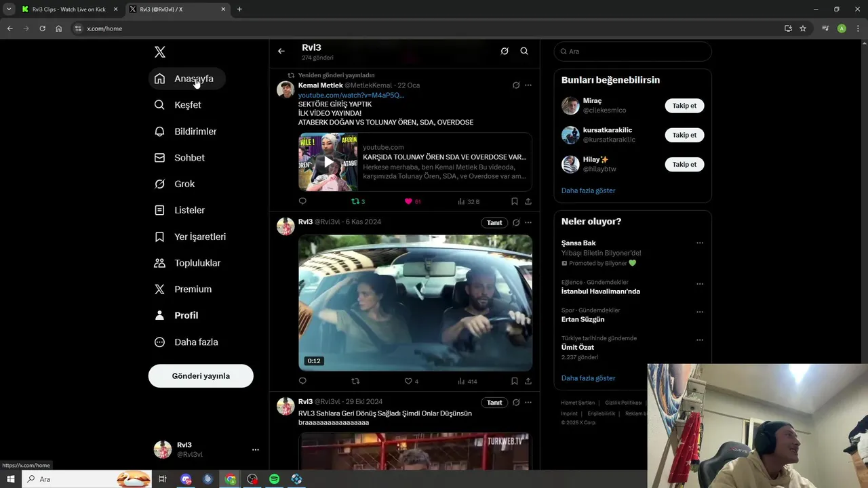Click Grok icon in profile header
The image size is (868, 488).
click(x=505, y=51)
